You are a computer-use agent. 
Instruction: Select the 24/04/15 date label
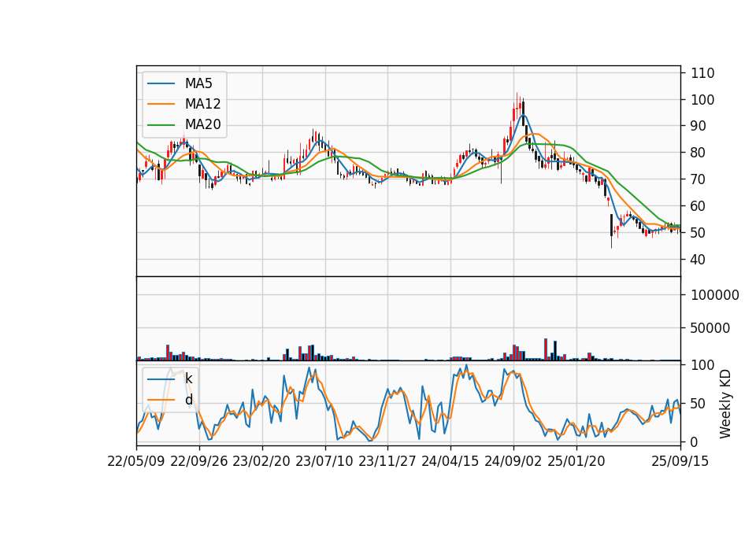450,461
